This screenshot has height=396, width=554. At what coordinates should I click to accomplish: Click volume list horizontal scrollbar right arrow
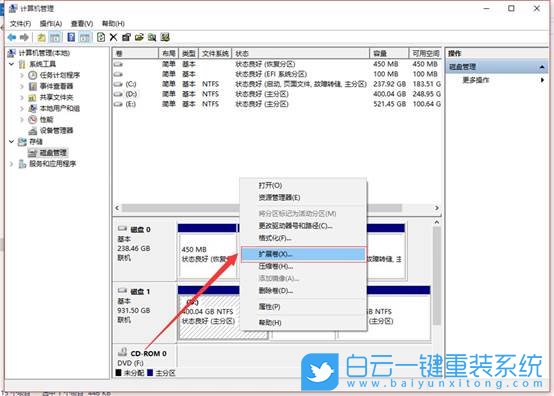pyautogui.click(x=437, y=208)
